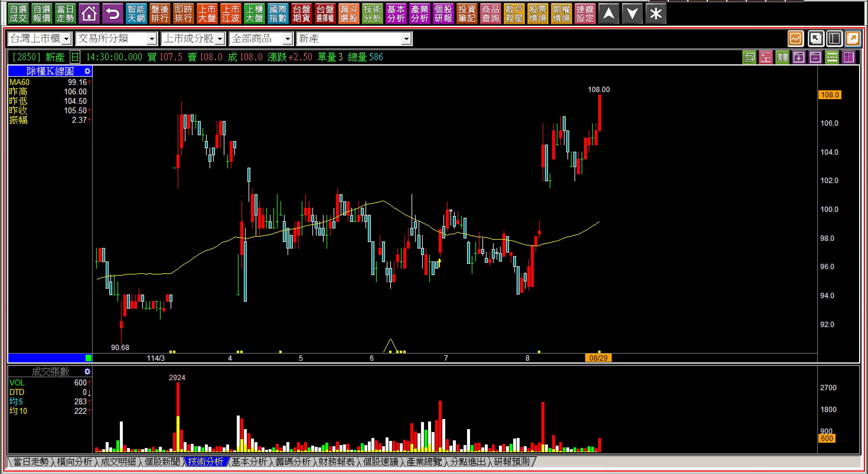The height and width of the screenshot is (474, 868).
Task: Toggle the 日 period box beside 新產
Action: point(75,57)
